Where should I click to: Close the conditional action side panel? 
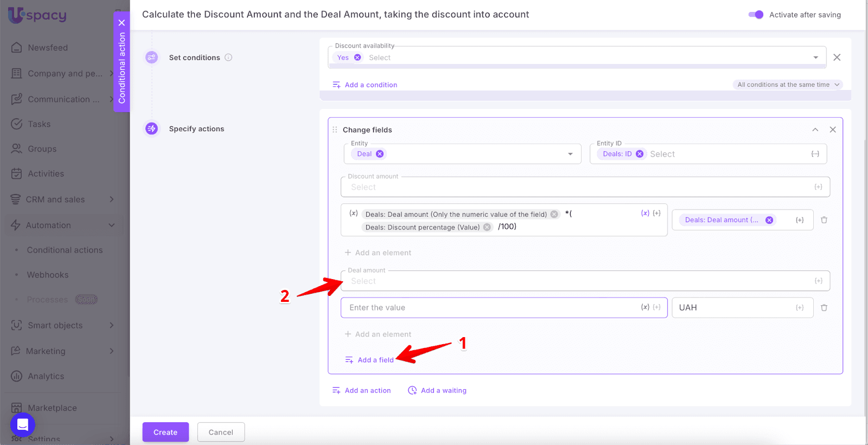(122, 23)
